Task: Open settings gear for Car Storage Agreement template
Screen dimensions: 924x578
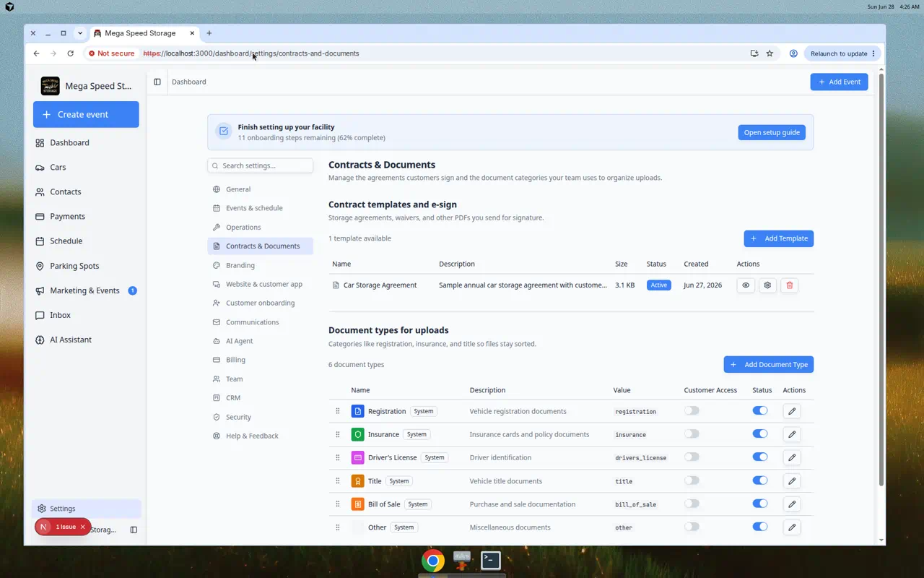Action: (767, 285)
